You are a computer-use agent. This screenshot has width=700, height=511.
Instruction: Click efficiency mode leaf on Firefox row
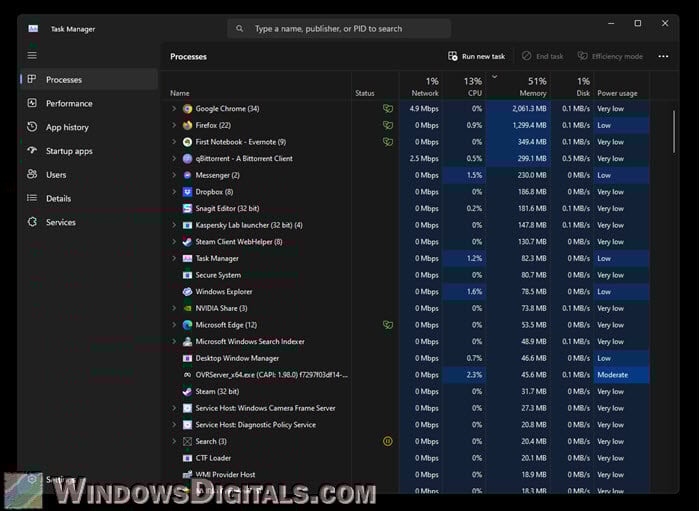tap(388, 125)
